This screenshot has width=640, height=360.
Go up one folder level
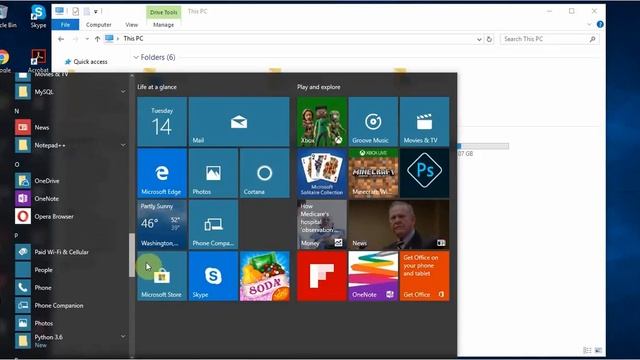[x=97, y=39]
